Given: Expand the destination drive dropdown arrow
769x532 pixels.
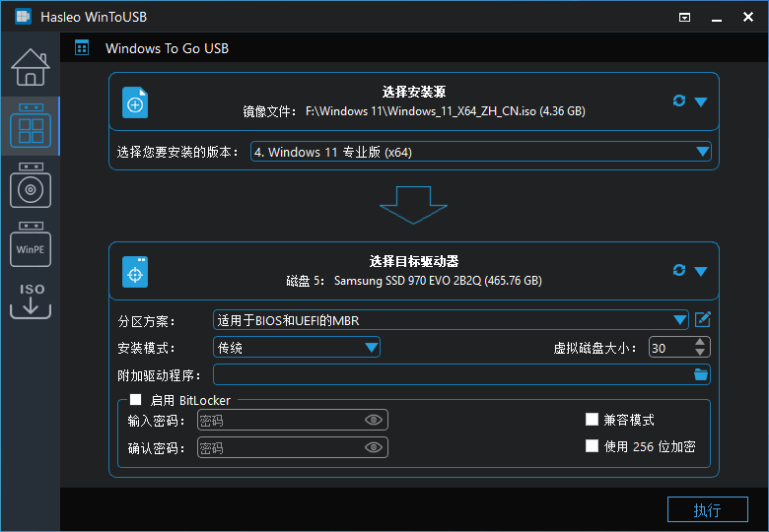Looking at the screenshot, I should point(701,271).
